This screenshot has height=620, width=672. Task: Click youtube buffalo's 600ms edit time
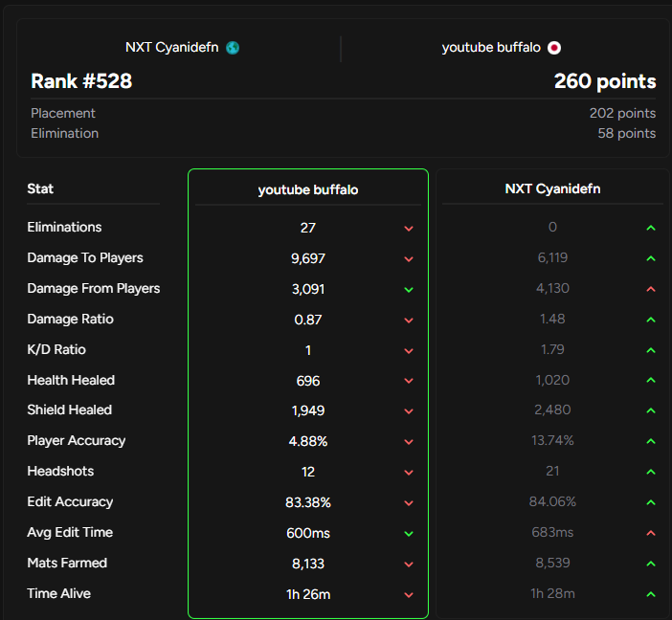(308, 533)
